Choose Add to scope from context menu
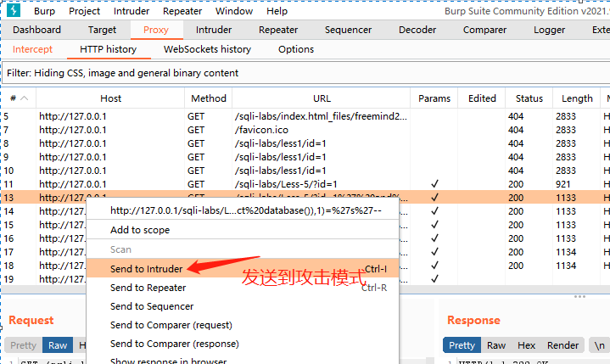 coord(243,230)
